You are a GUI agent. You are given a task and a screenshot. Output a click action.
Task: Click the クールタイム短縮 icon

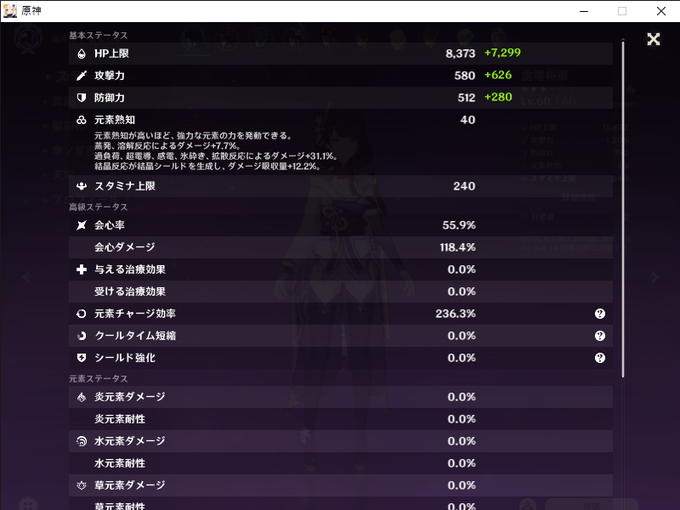point(81,336)
